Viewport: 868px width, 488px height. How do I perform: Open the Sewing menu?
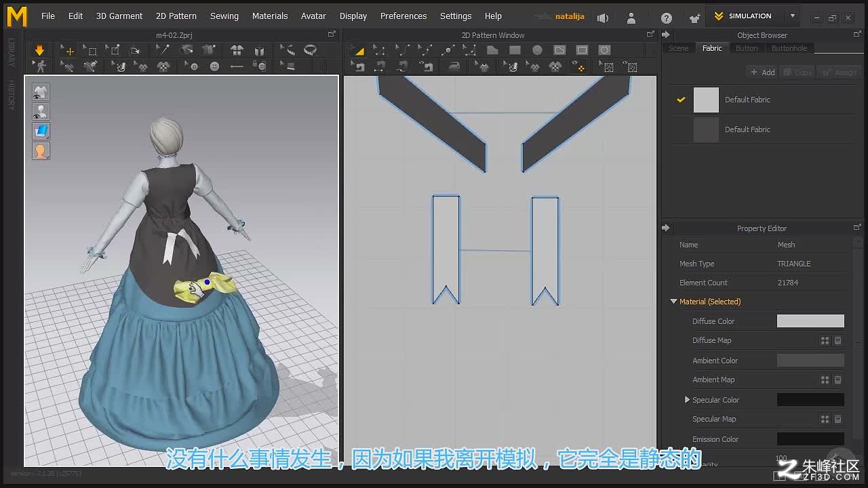(224, 16)
